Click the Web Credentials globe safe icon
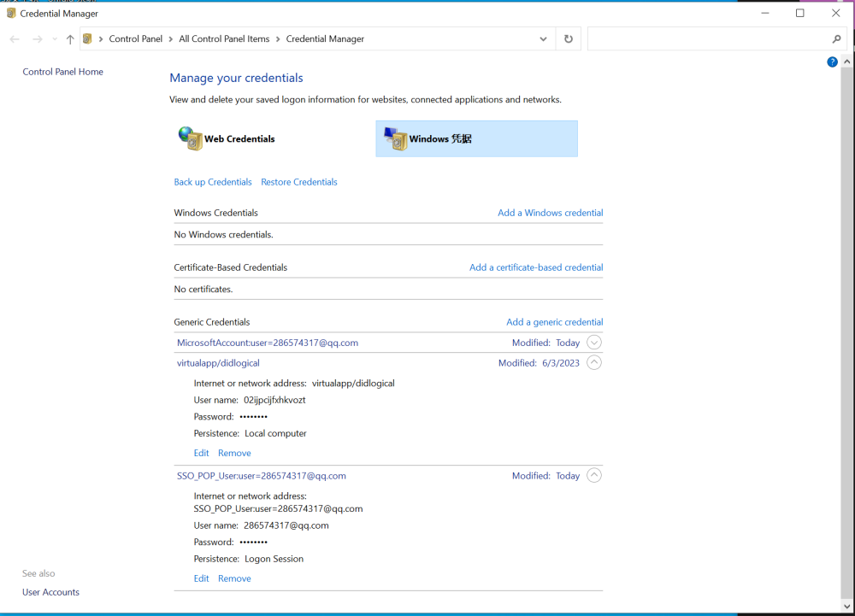The height and width of the screenshot is (616, 855). tap(191, 138)
